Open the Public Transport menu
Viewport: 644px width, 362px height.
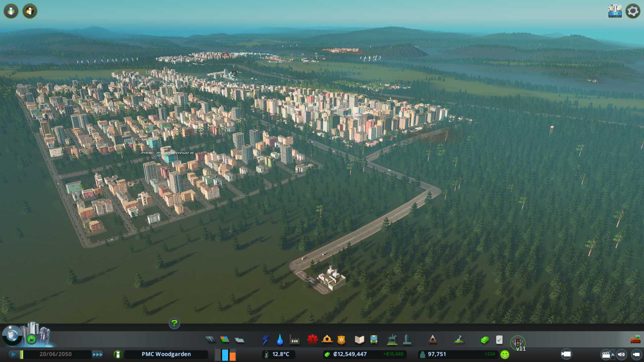pos(374,340)
